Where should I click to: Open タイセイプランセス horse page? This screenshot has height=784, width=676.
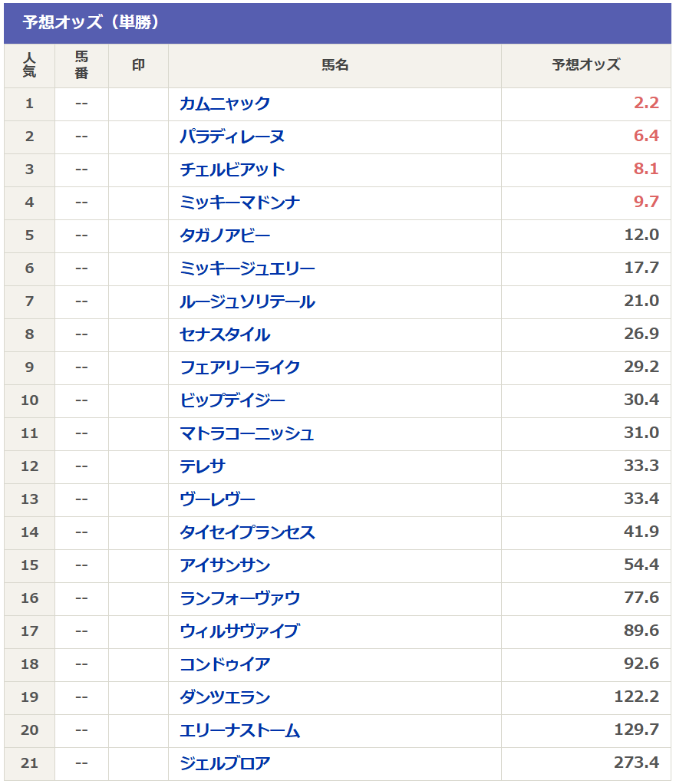coord(248,533)
